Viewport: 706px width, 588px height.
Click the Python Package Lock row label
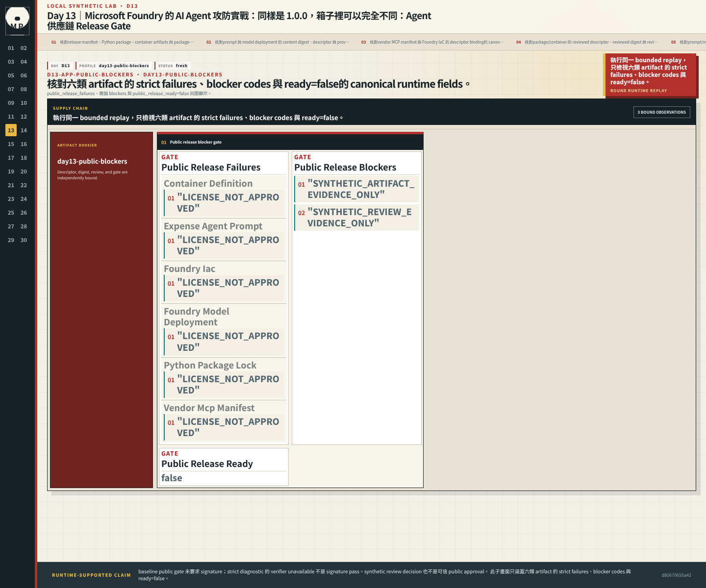tap(210, 365)
